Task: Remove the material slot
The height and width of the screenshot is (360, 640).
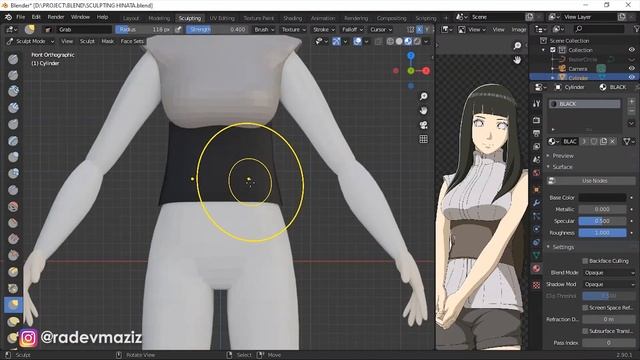Action: [631, 111]
